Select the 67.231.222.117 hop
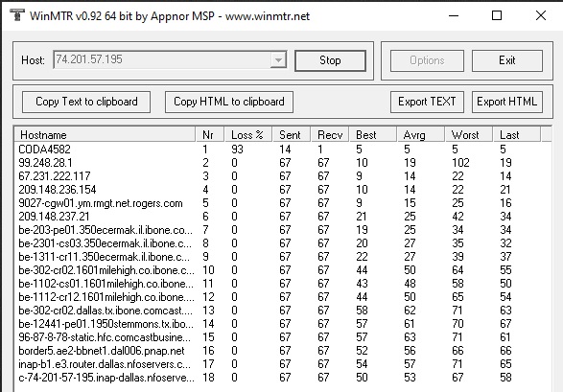The height and width of the screenshot is (392, 563). coord(283,176)
